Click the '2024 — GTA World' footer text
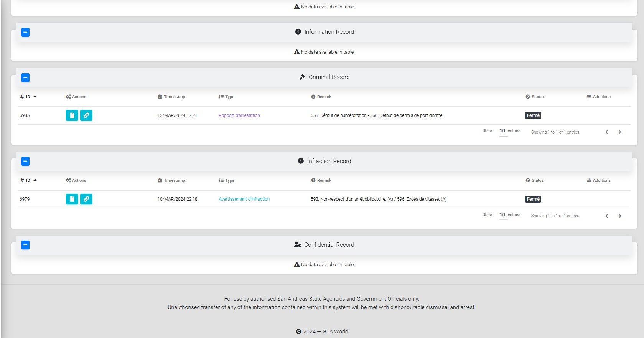Screen dimensions: 644x338 (x=326, y=331)
